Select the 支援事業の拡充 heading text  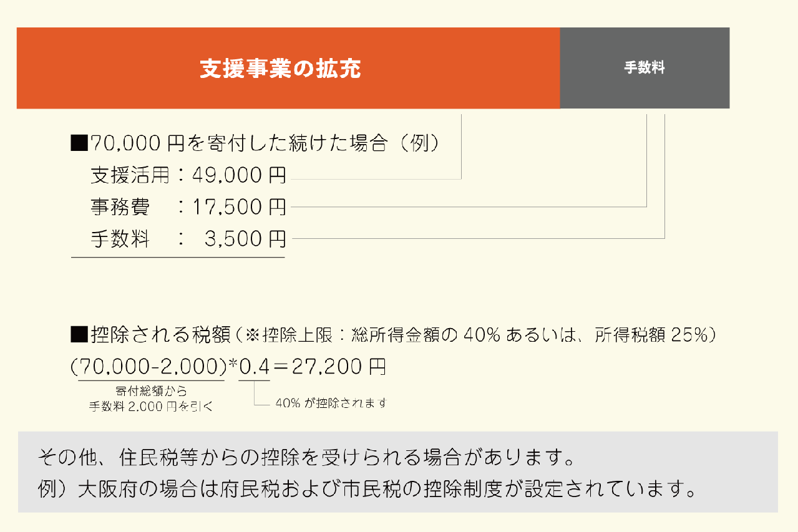(x=281, y=69)
